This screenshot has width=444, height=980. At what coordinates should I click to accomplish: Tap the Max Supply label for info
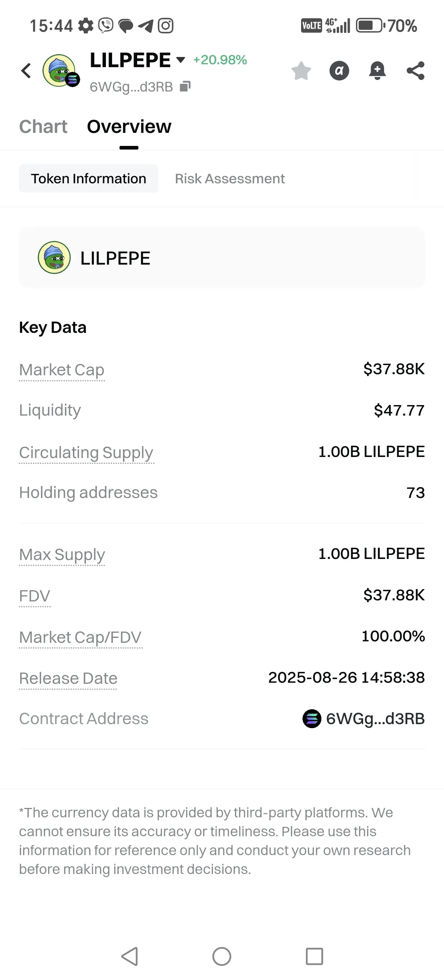tap(62, 555)
